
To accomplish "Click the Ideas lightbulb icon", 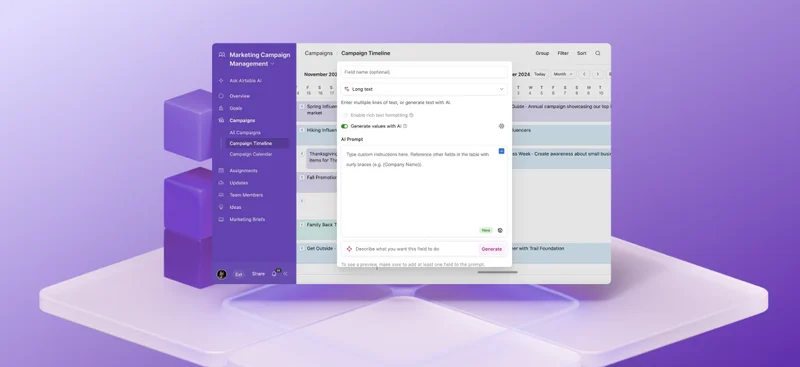I will click(x=221, y=207).
